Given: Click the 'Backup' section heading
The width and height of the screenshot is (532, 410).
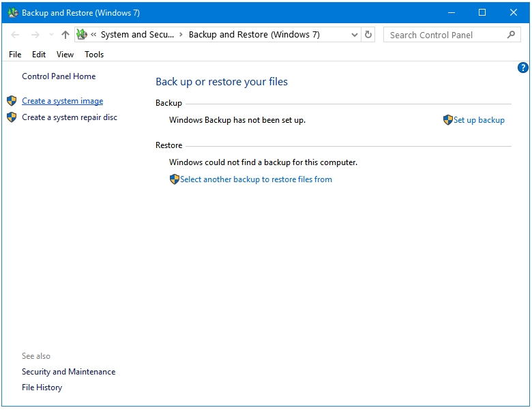Looking at the screenshot, I should 168,103.
